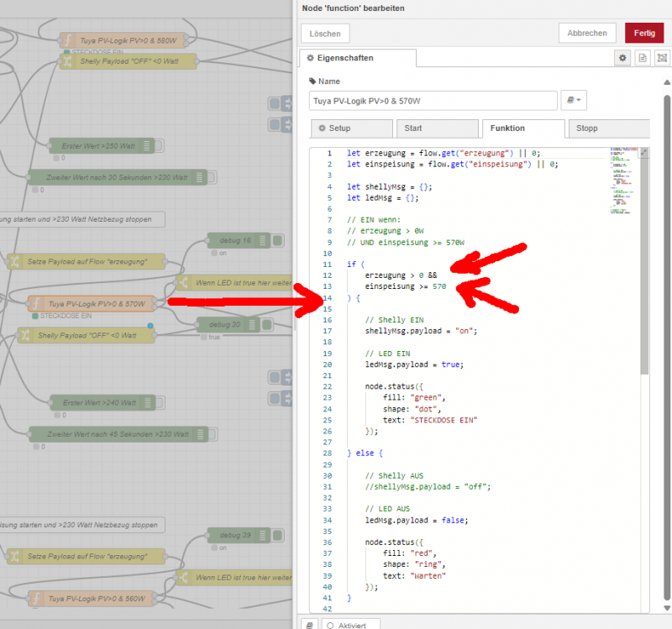Toggle the Aktiviert node state button
Viewport: 672px width, 629px height.
click(x=350, y=625)
